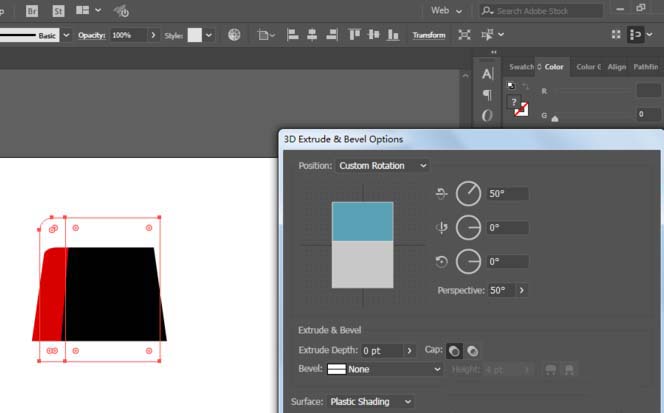This screenshot has height=413, width=664.
Task: Open the transform-each icon dropdown arrow
Action: pos(501,35)
